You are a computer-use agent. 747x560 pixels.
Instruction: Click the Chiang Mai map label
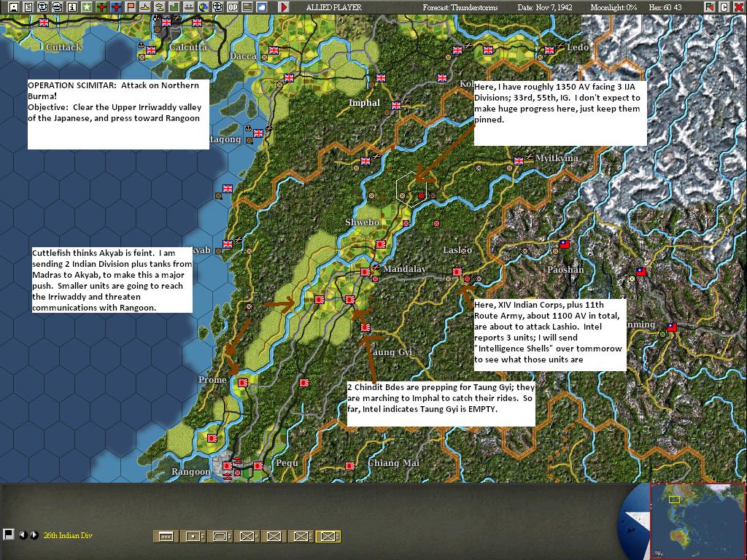(x=393, y=462)
